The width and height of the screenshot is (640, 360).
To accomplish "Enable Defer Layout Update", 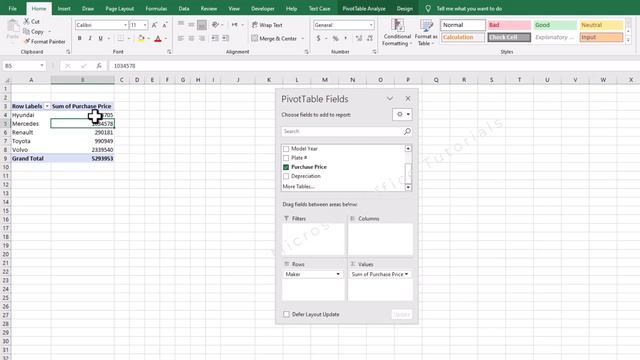I will [x=286, y=314].
